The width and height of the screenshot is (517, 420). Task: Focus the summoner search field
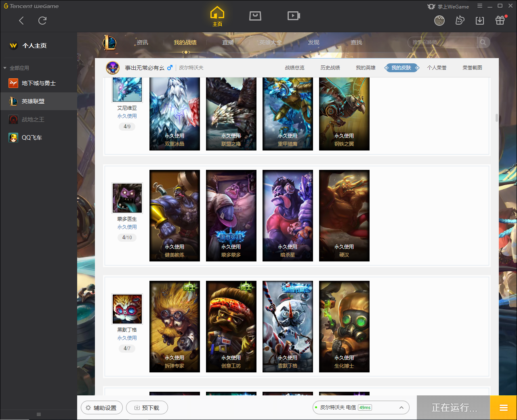442,42
